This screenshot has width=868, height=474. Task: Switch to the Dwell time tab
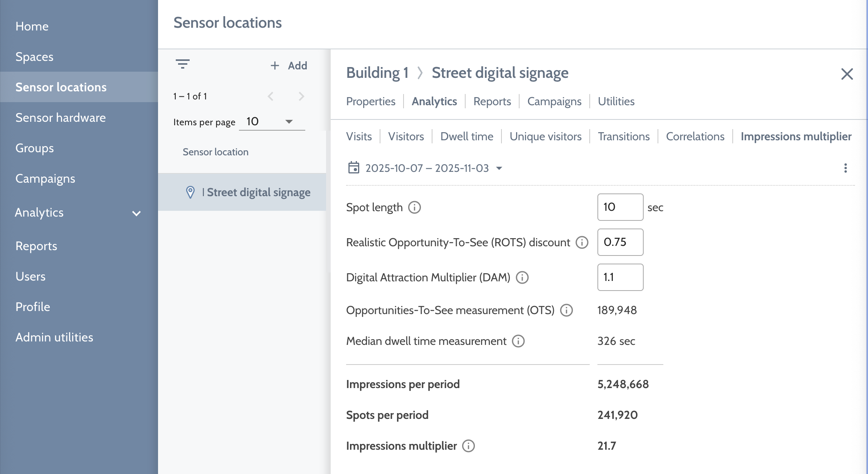tap(466, 136)
